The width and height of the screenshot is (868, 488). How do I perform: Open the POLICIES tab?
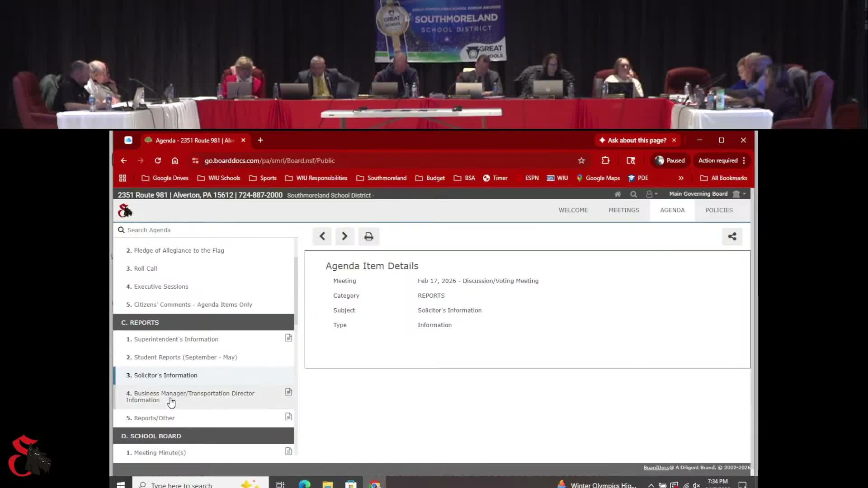(719, 210)
